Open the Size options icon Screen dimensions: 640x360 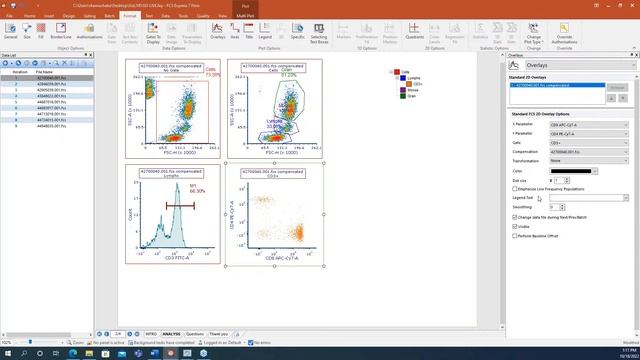coord(27,31)
